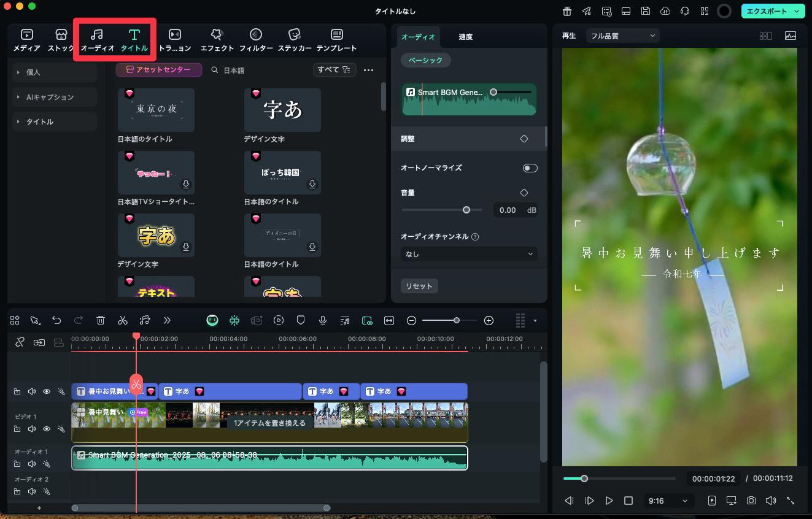Expand the タイトル category in sidebar

pyautogui.click(x=54, y=121)
